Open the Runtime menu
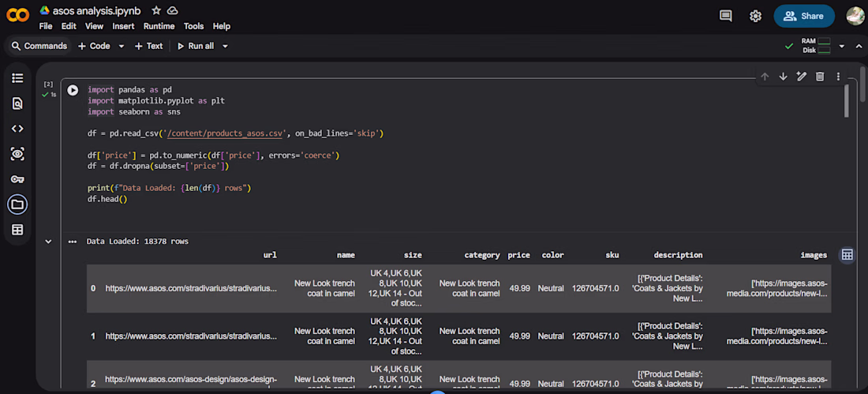Viewport: 868px width, 394px height. [x=159, y=26]
